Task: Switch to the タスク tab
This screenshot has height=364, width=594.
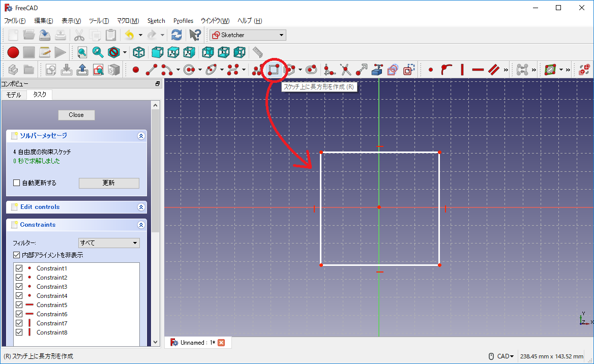Action: click(x=39, y=95)
